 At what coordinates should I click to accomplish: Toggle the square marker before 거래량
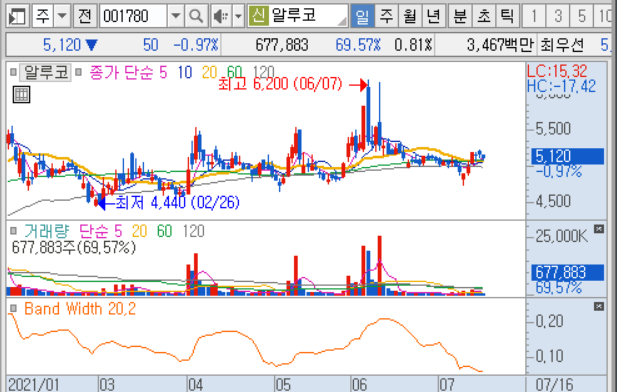click(x=13, y=231)
